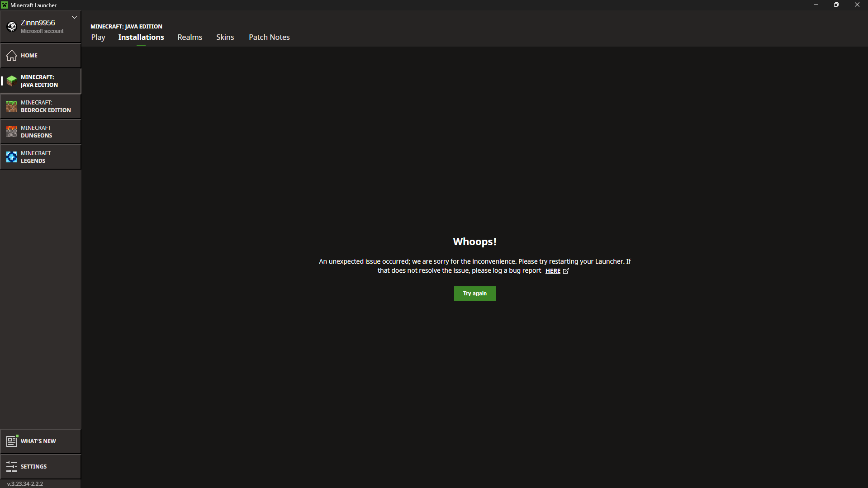This screenshot has width=868, height=488.
Task: Click the Try again button
Action: tap(475, 294)
